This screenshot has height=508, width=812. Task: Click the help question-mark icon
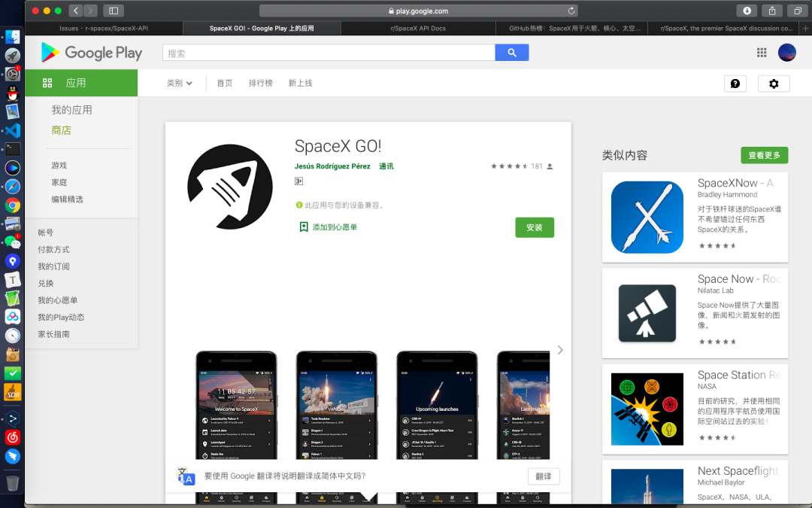click(735, 84)
